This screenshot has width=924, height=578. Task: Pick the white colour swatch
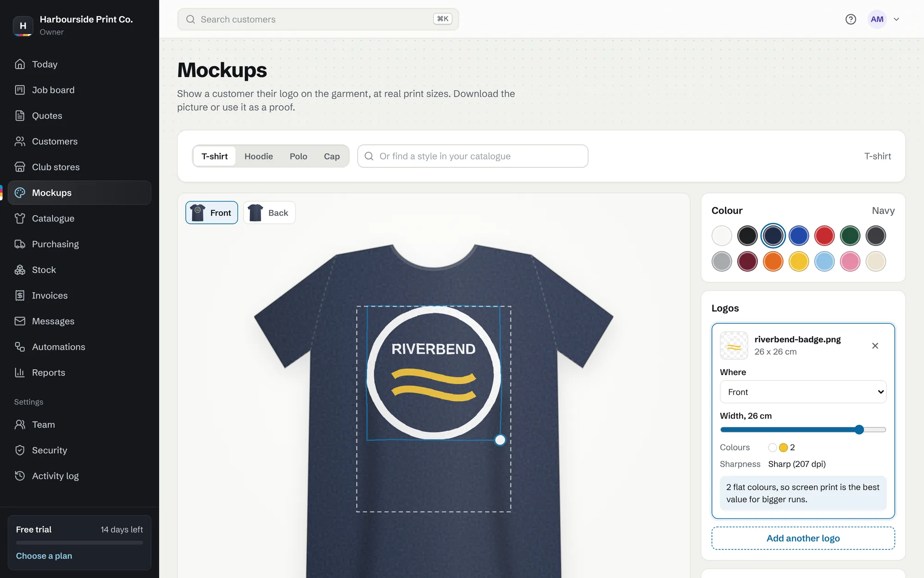pos(722,236)
